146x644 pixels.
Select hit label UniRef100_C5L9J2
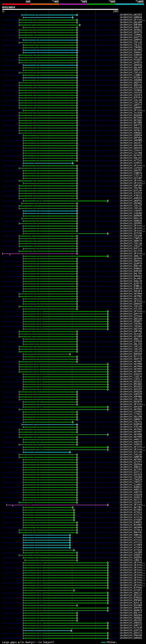131,45
